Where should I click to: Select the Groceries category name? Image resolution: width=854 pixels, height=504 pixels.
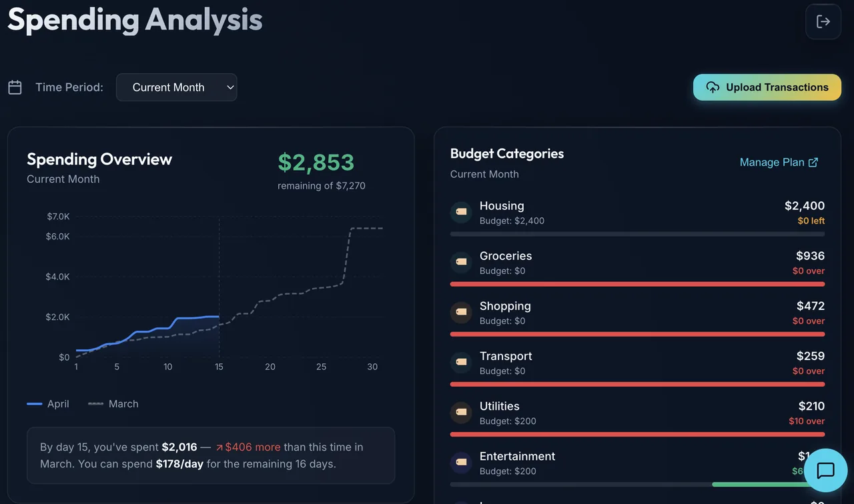coord(506,256)
